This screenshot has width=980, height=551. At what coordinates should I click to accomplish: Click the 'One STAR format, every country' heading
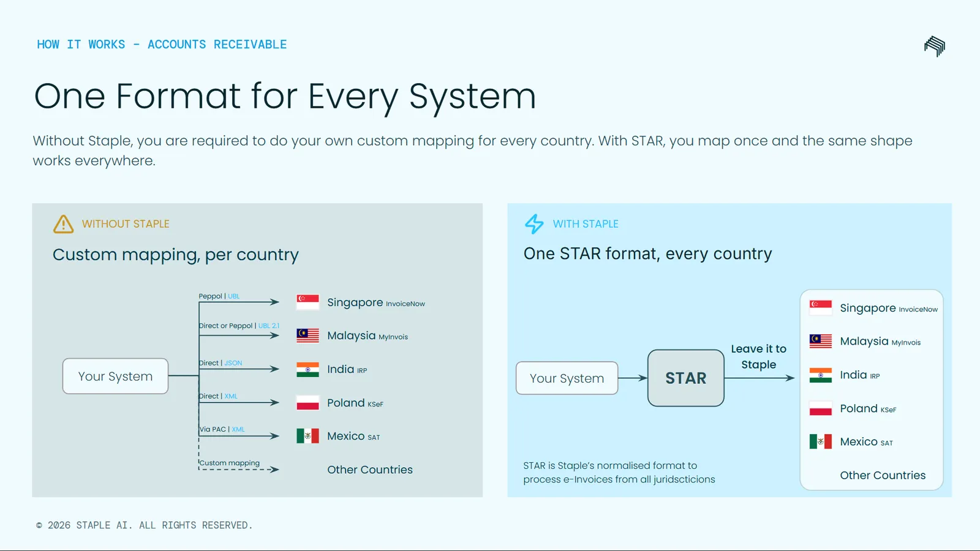[647, 253]
